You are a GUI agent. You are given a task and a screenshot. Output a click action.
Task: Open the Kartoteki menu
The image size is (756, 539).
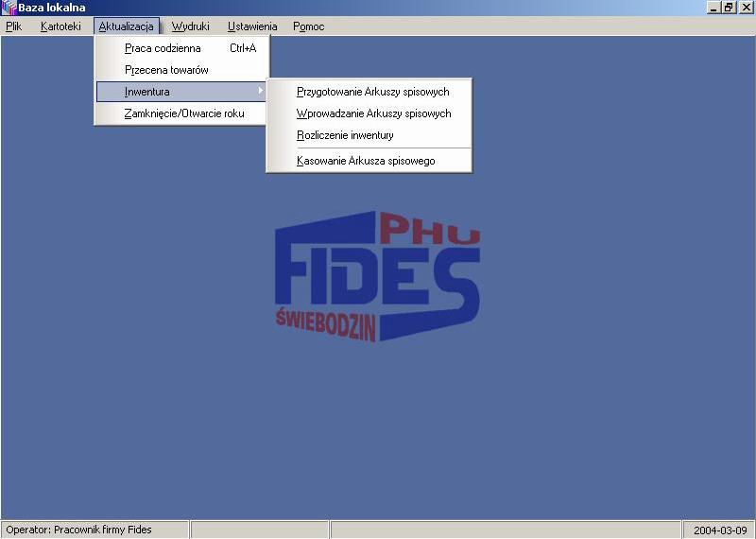pyautogui.click(x=60, y=26)
